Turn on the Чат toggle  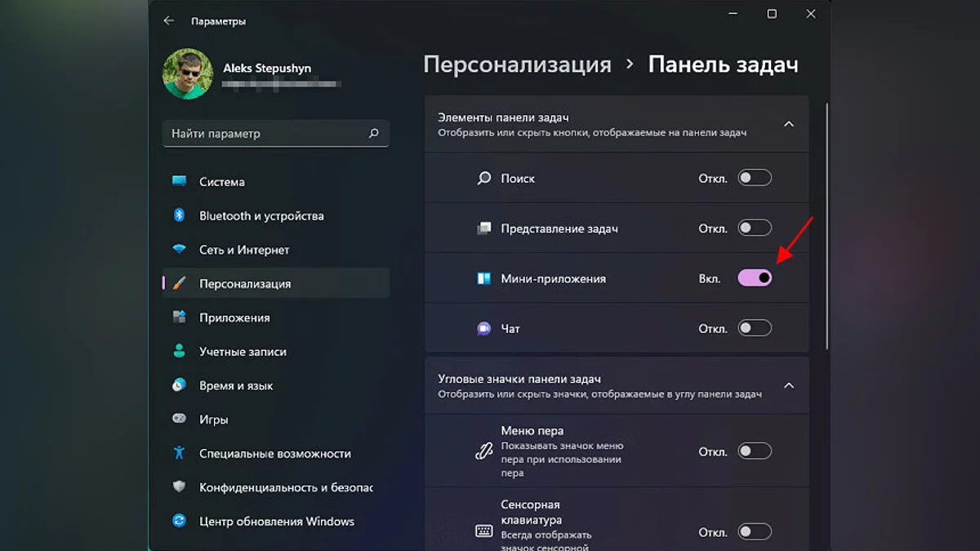tap(755, 329)
